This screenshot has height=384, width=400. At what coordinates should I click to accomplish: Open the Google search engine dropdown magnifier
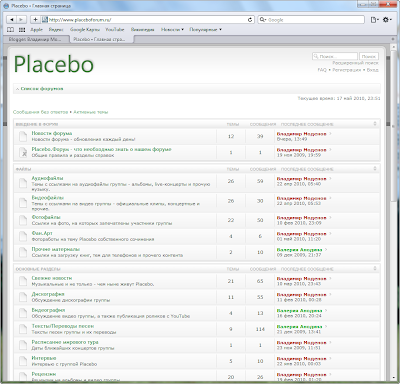tap(263, 20)
